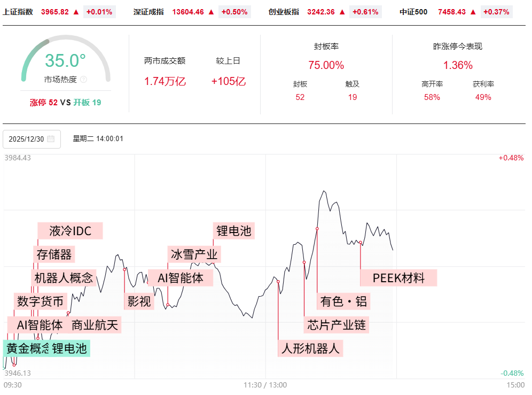Select the PEEK材料 sector label

click(398, 278)
